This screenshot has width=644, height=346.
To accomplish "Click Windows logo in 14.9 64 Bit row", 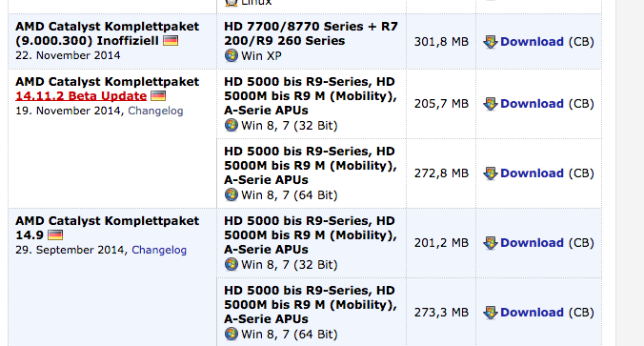I will (231, 334).
